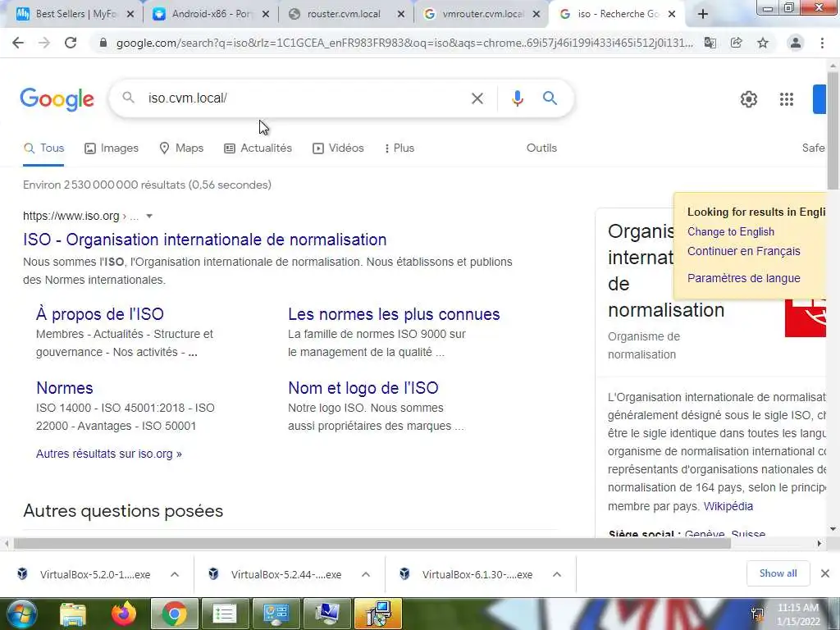Screen dimensions: 840x630
Task: Select the Maps search tab
Action: coord(181,148)
